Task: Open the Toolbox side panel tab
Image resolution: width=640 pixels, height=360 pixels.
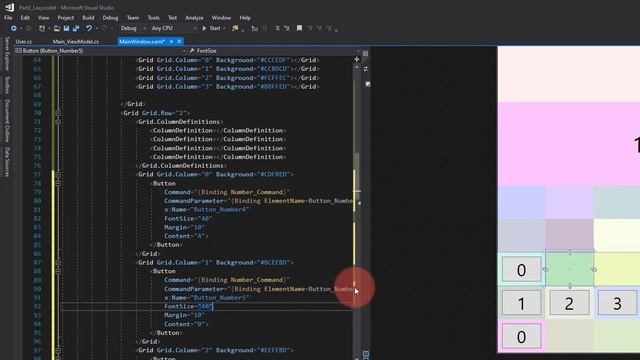Action: [x=7, y=84]
